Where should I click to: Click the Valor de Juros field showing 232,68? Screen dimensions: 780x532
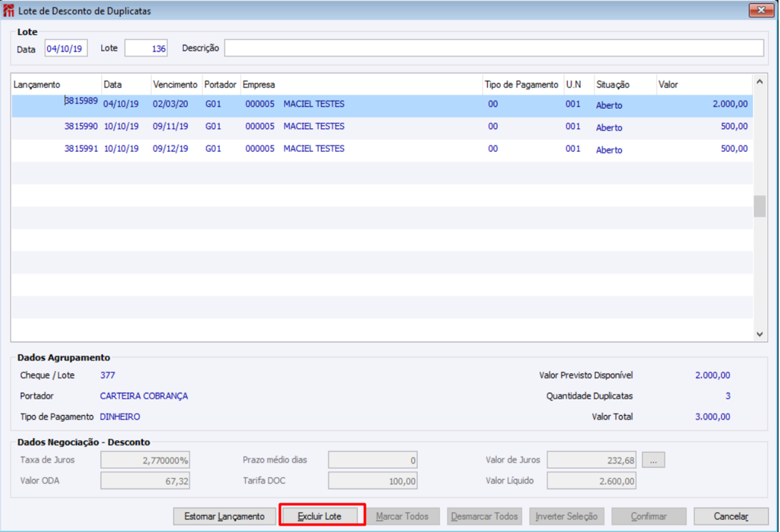(x=592, y=460)
